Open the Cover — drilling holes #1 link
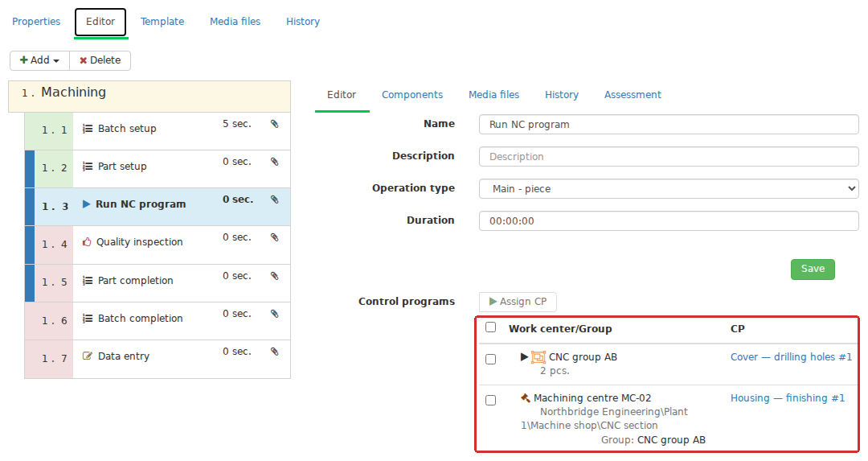The width and height of the screenshot is (868, 461). click(x=791, y=357)
